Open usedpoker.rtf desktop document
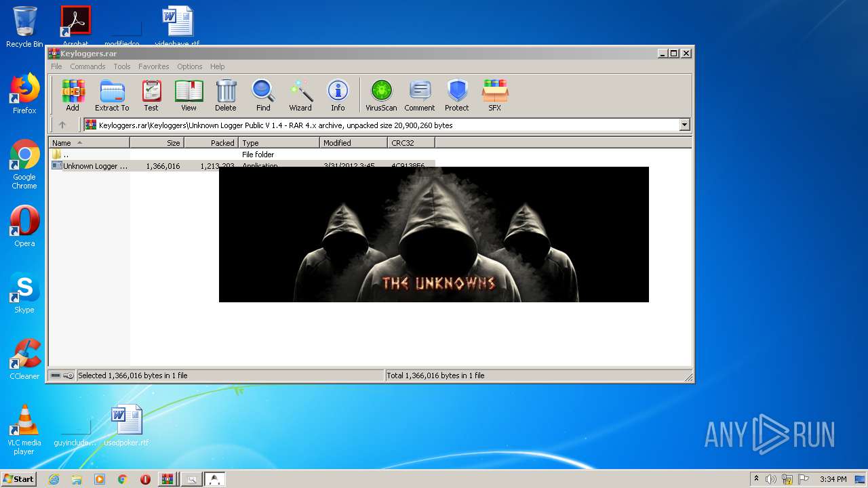Screen dimensions: 868x488 [126, 426]
